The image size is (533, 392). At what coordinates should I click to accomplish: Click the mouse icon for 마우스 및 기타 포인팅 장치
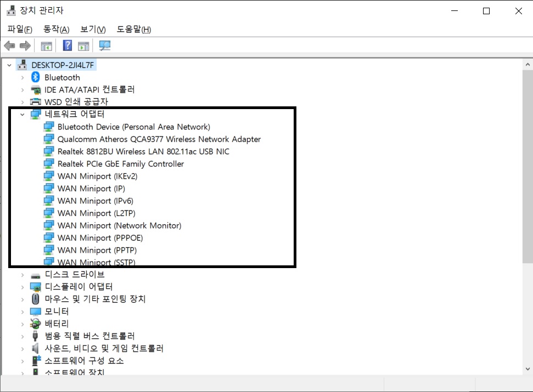(35, 299)
